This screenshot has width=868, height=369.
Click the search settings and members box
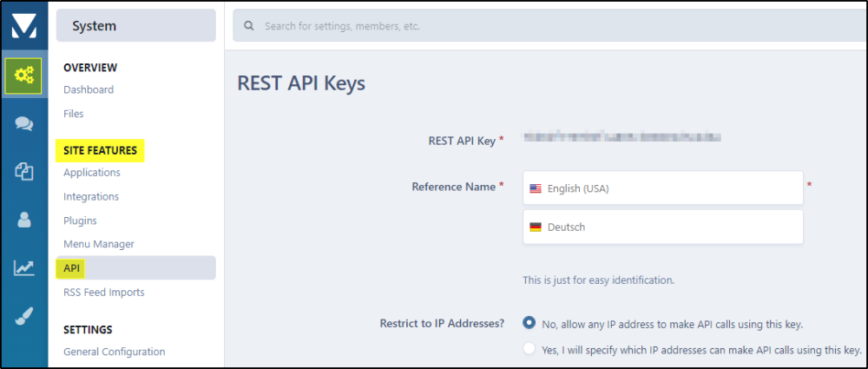[x=549, y=25]
